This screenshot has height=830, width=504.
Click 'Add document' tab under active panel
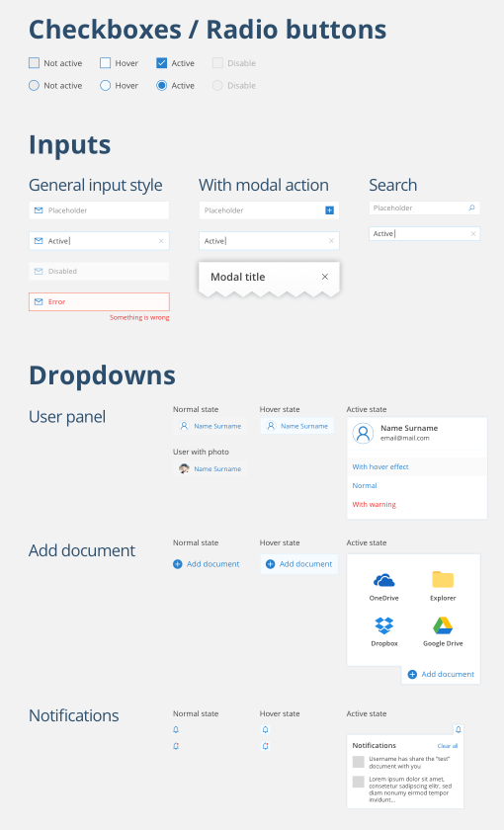(441, 674)
